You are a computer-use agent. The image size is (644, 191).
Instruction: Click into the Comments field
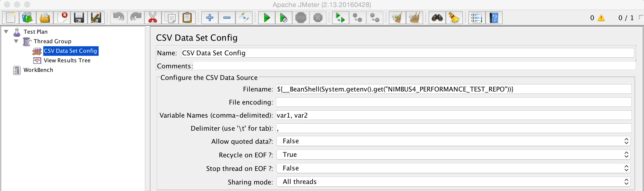click(414, 66)
